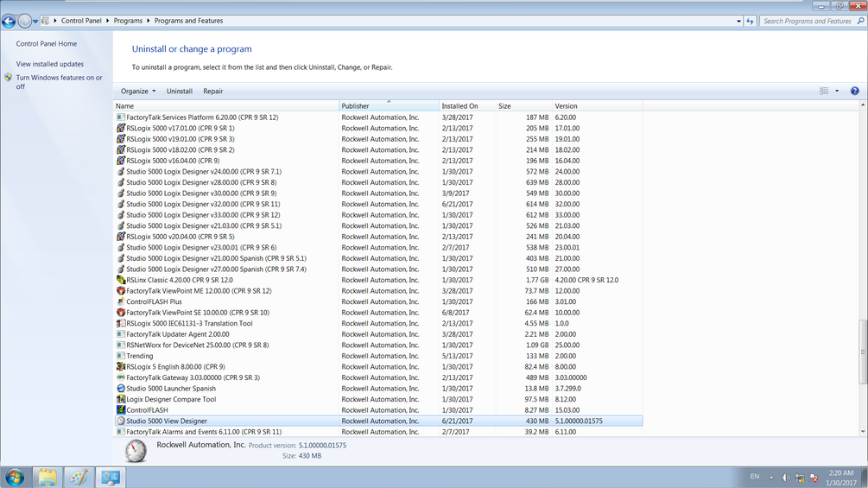Click Repair in the toolbar
Screen dimensions: 868x488
coord(212,92)
